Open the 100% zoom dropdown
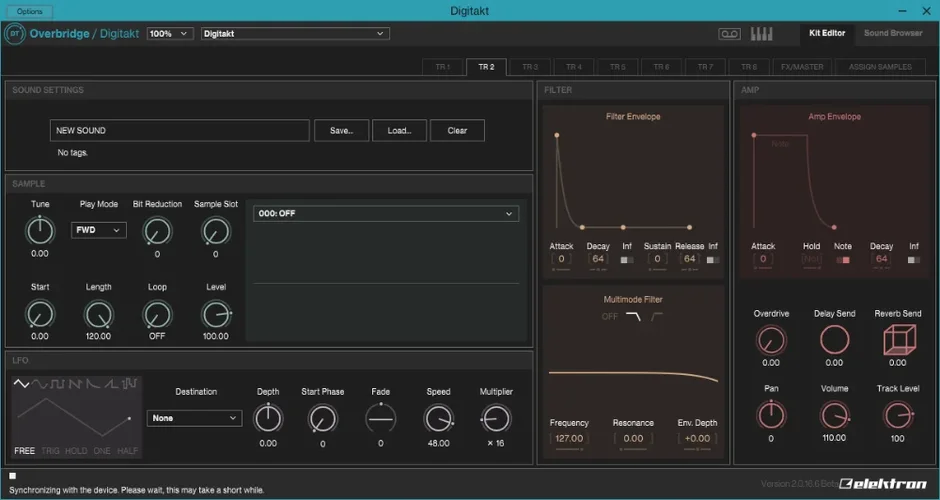 click(170, 34)
